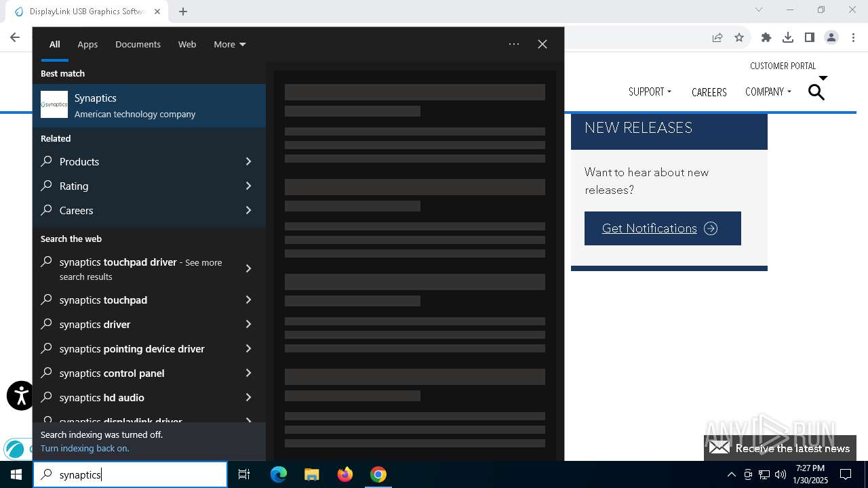868x488 pixels.
Task: Open the taskbar clock and date
Action: (810, 474)
